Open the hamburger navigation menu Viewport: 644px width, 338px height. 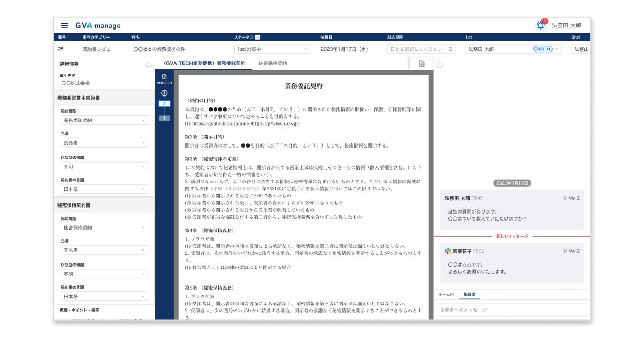64,25
